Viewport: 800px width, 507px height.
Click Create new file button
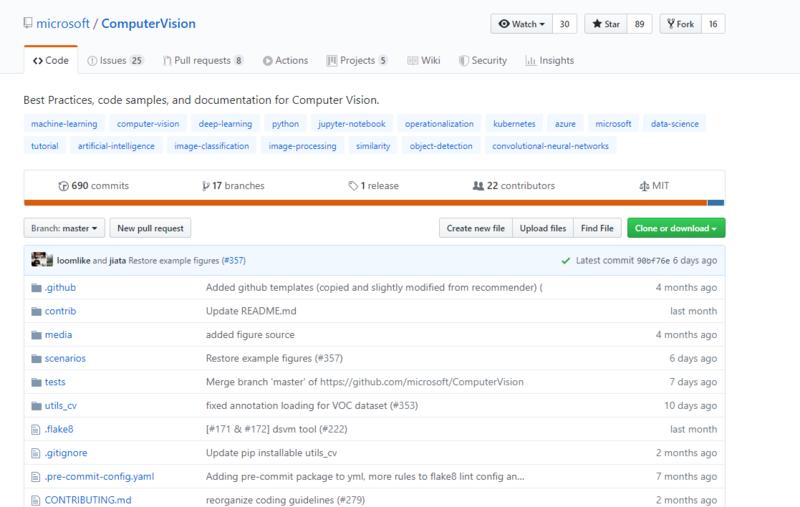point(476,228)
